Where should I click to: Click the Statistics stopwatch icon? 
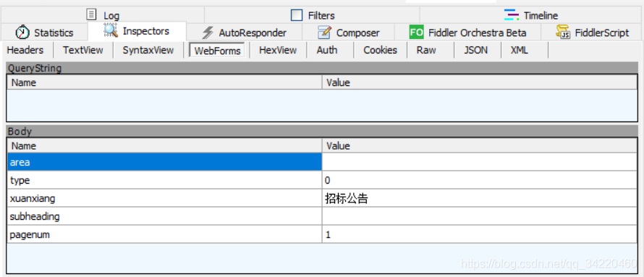click(22, 32)
